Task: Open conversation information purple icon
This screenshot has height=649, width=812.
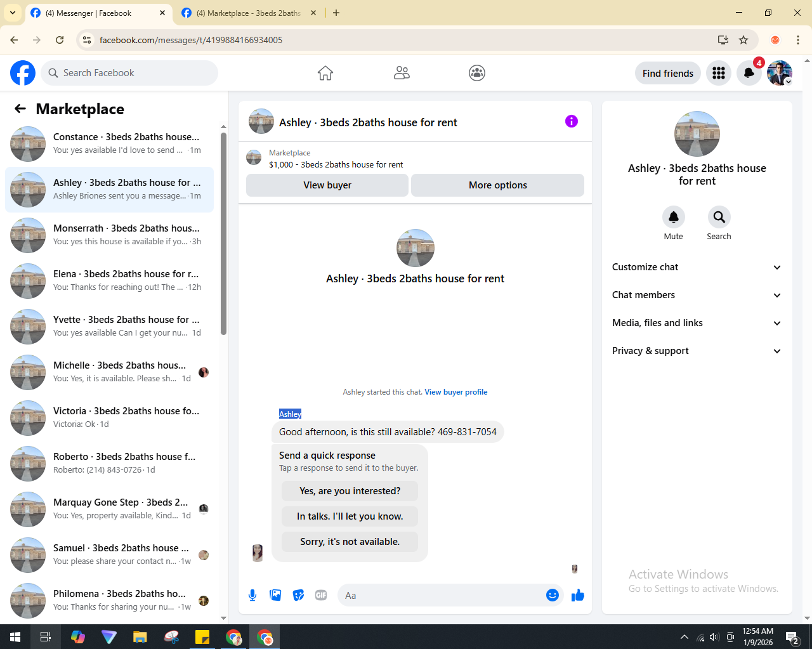Action: (x=572, y=121)
